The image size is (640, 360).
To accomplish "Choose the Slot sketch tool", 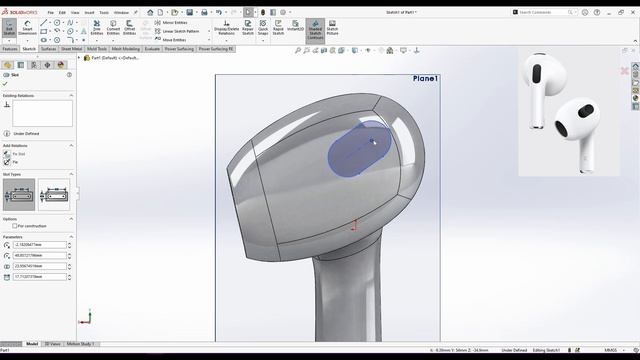I will tap(44, 40).
